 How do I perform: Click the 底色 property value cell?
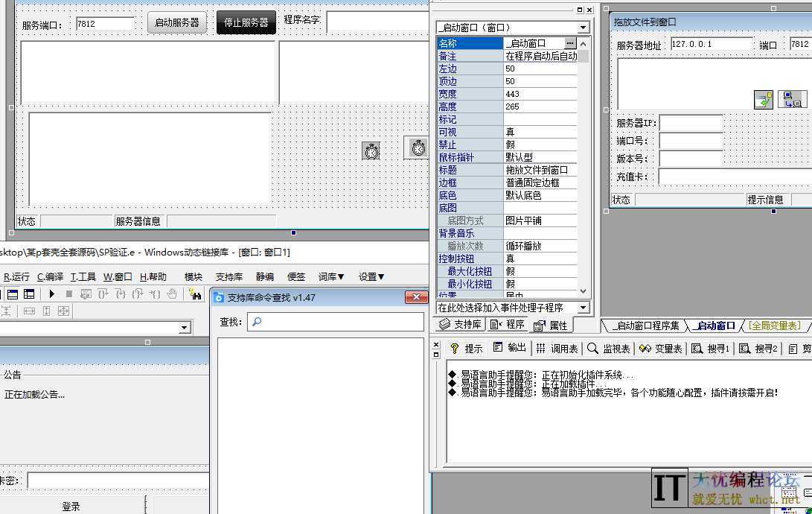coord(540,195)
